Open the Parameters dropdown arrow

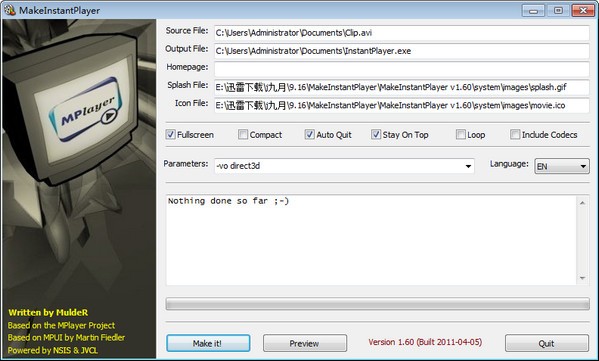click(468, 166)
